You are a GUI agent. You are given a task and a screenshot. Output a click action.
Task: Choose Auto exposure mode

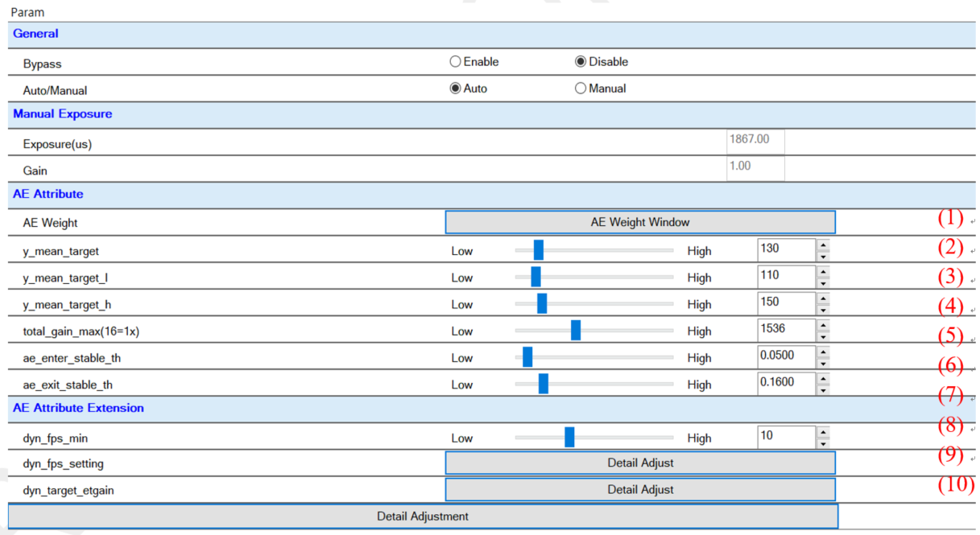point(456,88)
